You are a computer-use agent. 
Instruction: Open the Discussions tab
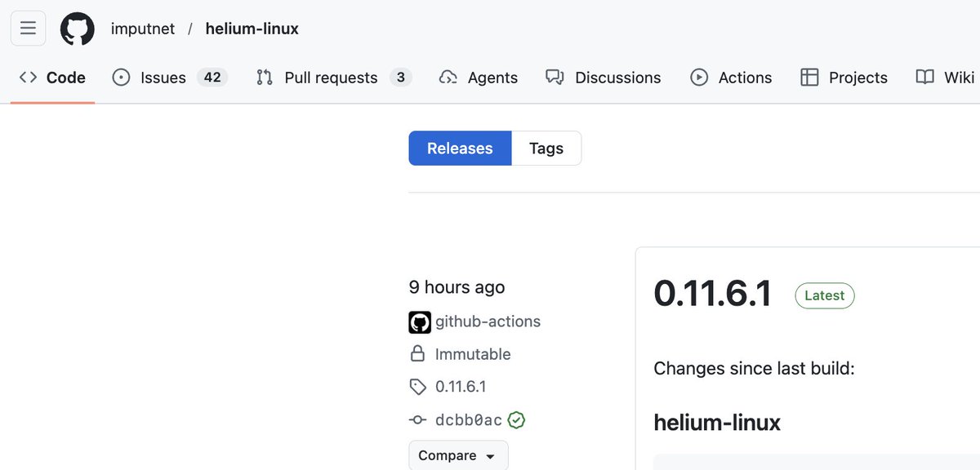(604, 78)
